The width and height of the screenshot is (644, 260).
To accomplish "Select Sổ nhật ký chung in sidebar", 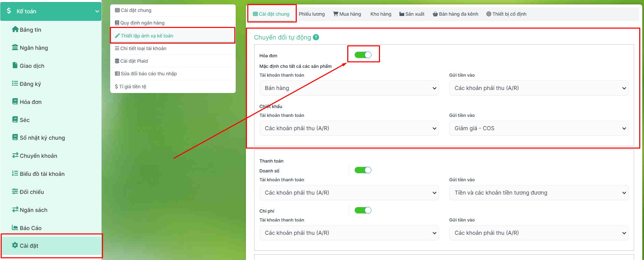I will [42, 138].
